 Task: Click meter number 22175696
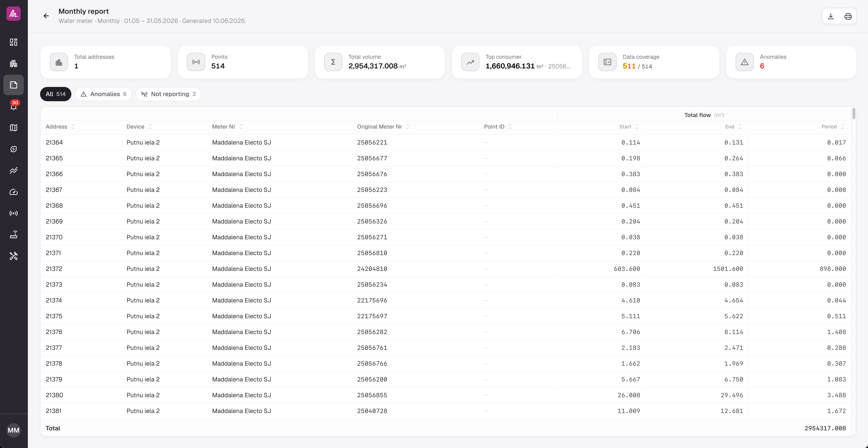click(x=372, y=300)
